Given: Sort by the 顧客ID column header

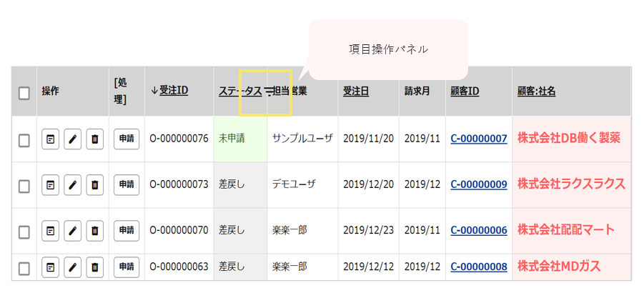Looking at the screenshot, I should click(465, 91).
